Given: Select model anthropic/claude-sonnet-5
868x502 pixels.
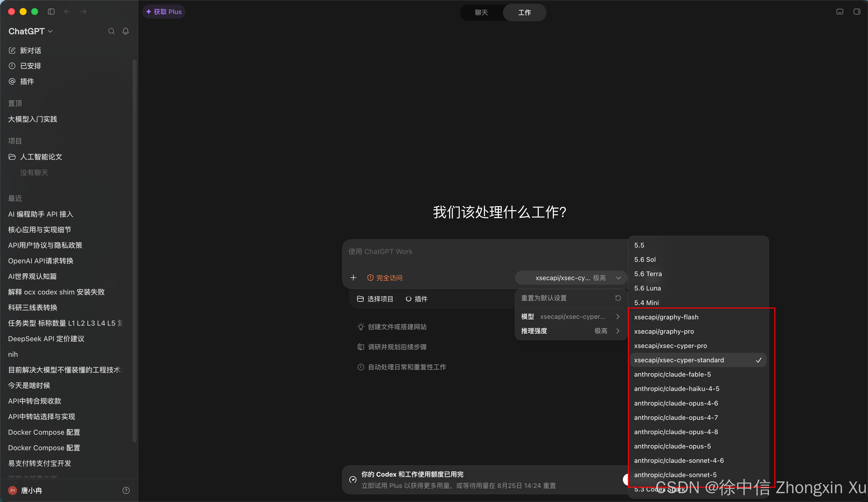Looking at the screenshot, I should [x=698, y=475].
